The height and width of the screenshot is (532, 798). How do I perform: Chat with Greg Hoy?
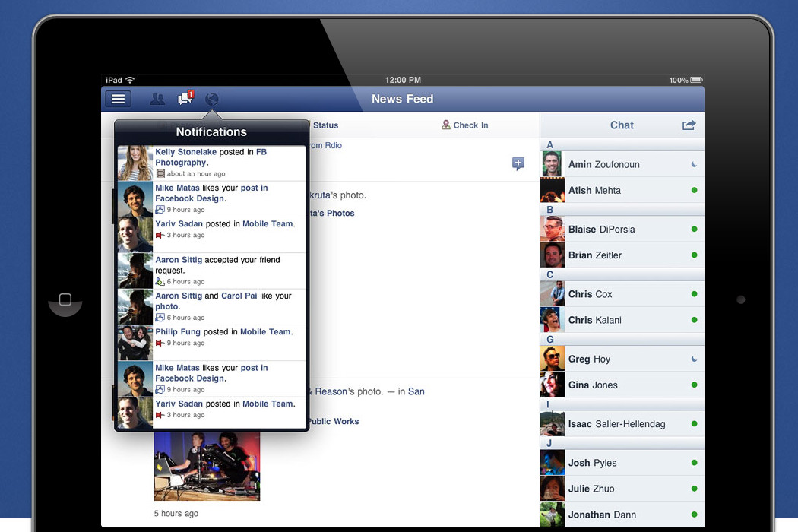(622, 359)
